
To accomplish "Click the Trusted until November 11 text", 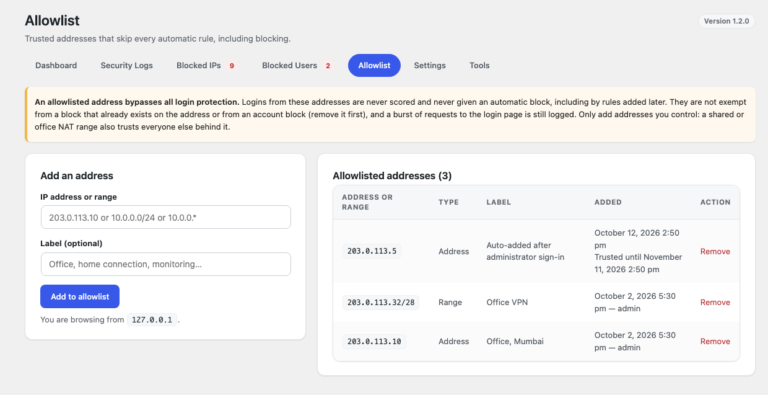I will (x=638, y=263).
